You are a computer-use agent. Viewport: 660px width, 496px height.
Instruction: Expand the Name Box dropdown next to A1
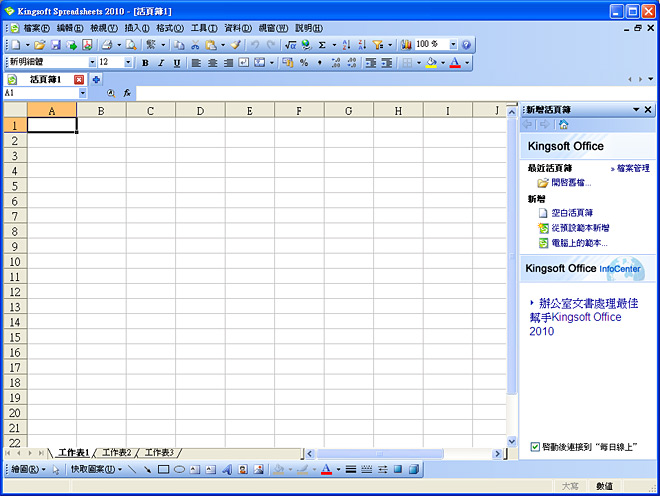[x=82, y=93]
